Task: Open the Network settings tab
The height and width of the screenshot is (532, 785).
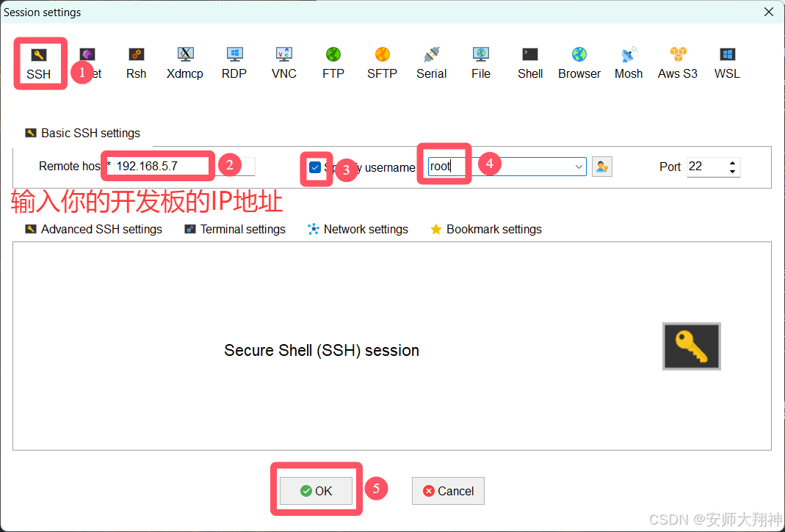Action: tap(358, 229)
